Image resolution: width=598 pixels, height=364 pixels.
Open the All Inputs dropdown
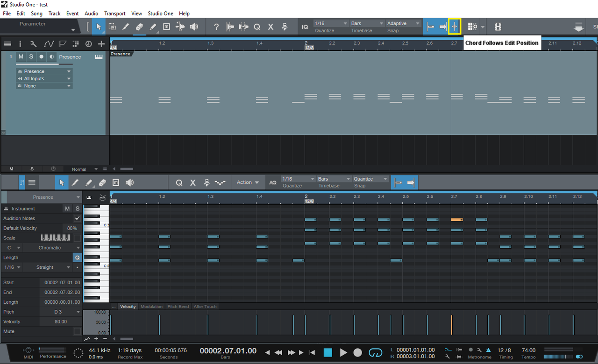click(x=44, y=78)
